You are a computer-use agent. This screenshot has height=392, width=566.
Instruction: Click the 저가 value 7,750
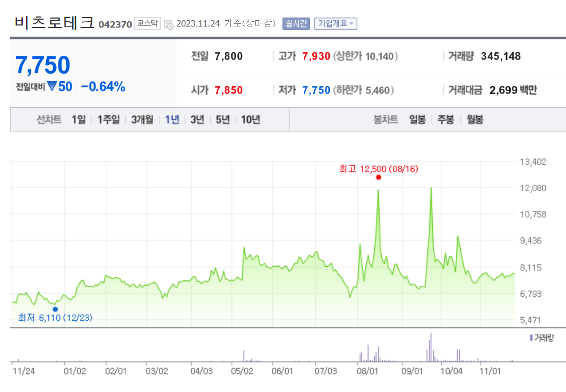[x=316, y=90]
